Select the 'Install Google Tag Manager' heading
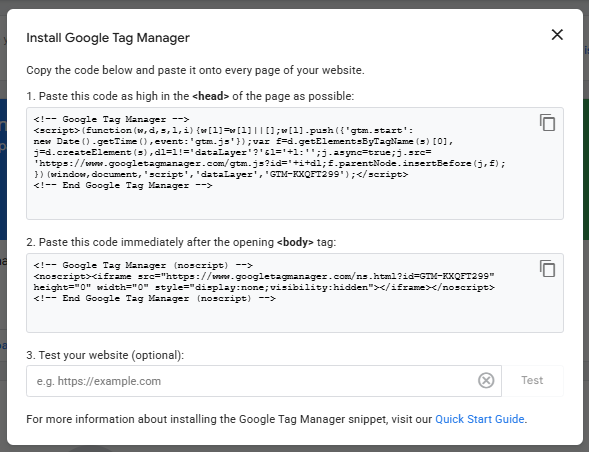The width and height of the screenshot is (589, 452). click(108, 38)
